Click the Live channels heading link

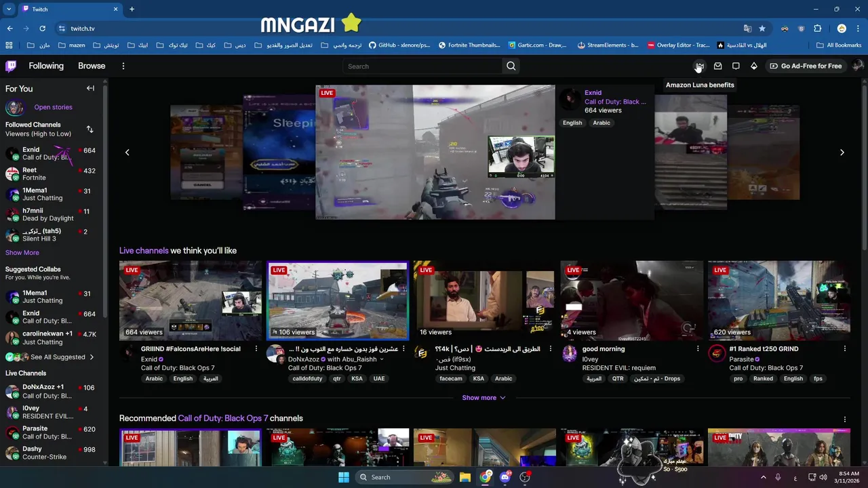(x=144, y=251)
